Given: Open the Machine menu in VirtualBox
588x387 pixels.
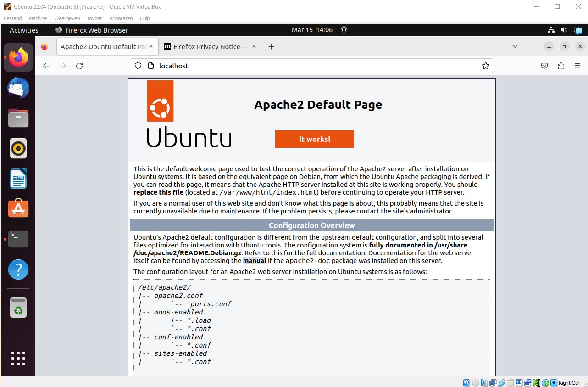Looking at the screenshot, I should click(x=38, y=18).
